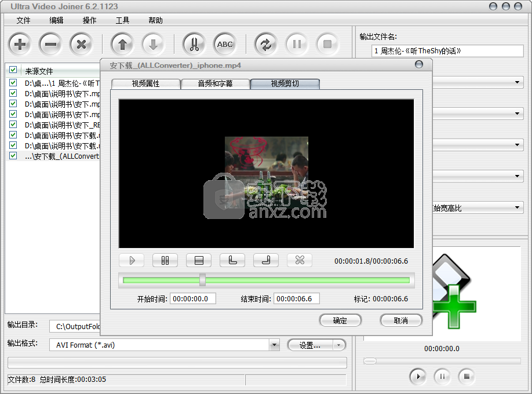Click the Remove file minus toolbar icon
532x394 pixels.
coord(50,44)
